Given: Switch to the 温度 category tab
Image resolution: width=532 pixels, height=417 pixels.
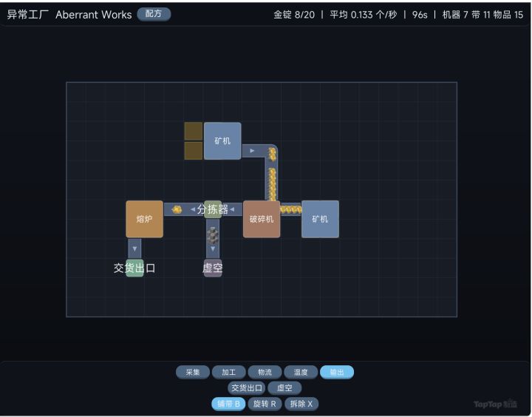Looking at the screenshot, I should [301, 372].
